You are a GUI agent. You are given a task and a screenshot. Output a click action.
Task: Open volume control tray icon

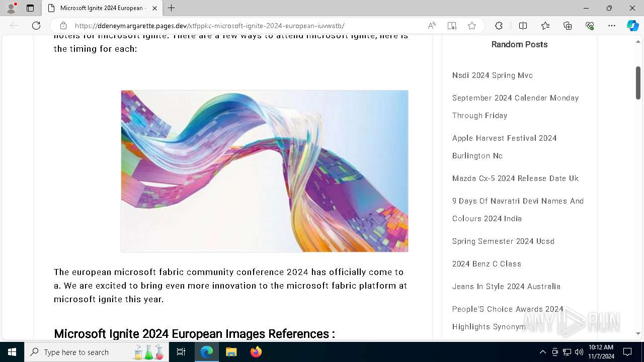point(579,352)
